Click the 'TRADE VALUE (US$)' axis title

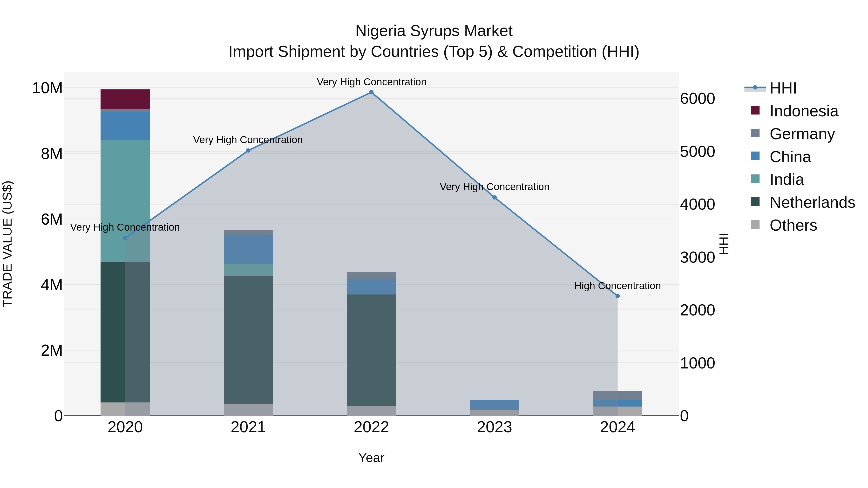point(8,244)
